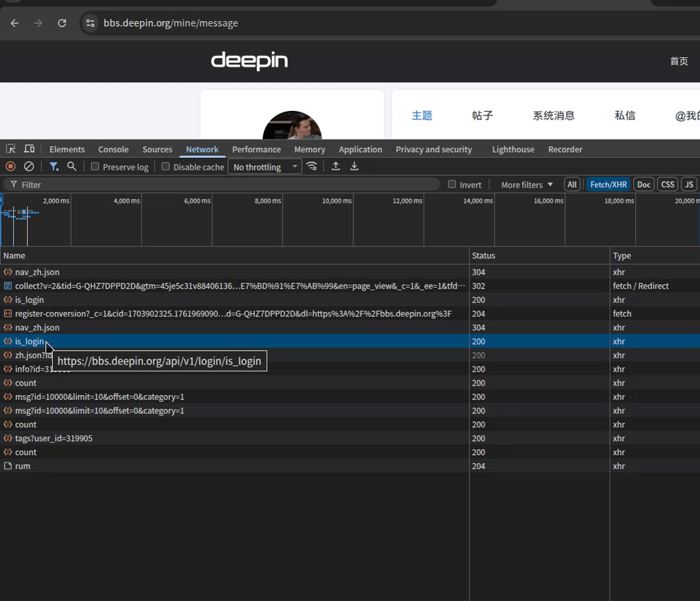Click the 首页 navigation link
This screenshot has width=700, height=601.
(679, 61)
